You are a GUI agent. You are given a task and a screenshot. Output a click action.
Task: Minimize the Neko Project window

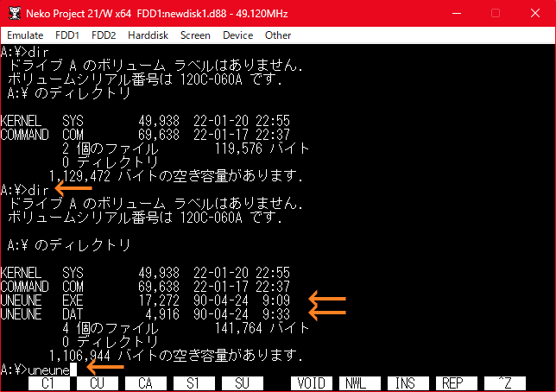click(457, 13)
